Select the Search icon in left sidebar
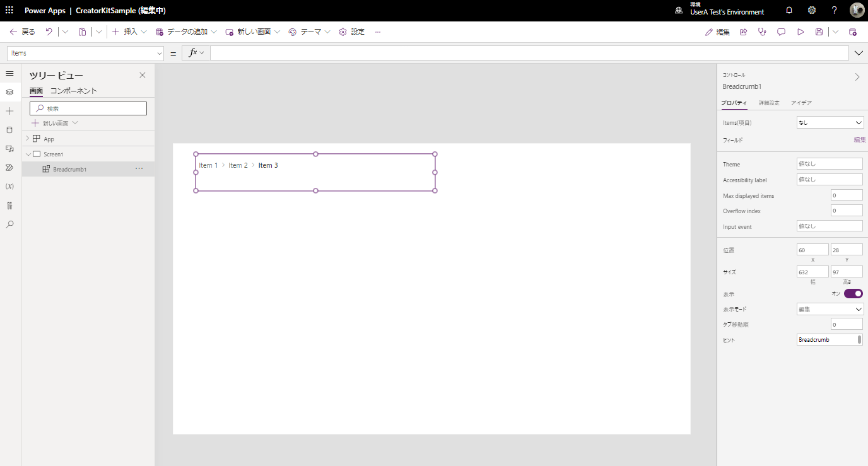This screenshot has width=868, height=466. coord(9,224)
